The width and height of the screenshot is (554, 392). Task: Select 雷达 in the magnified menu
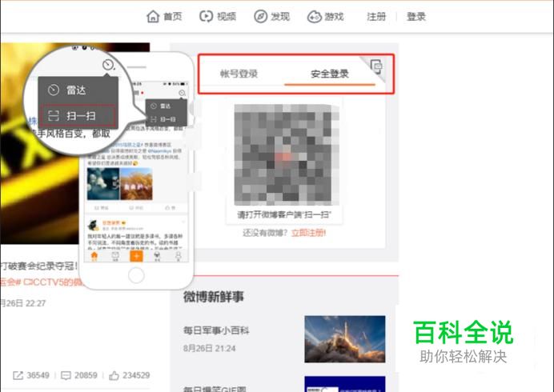point(78,90)
